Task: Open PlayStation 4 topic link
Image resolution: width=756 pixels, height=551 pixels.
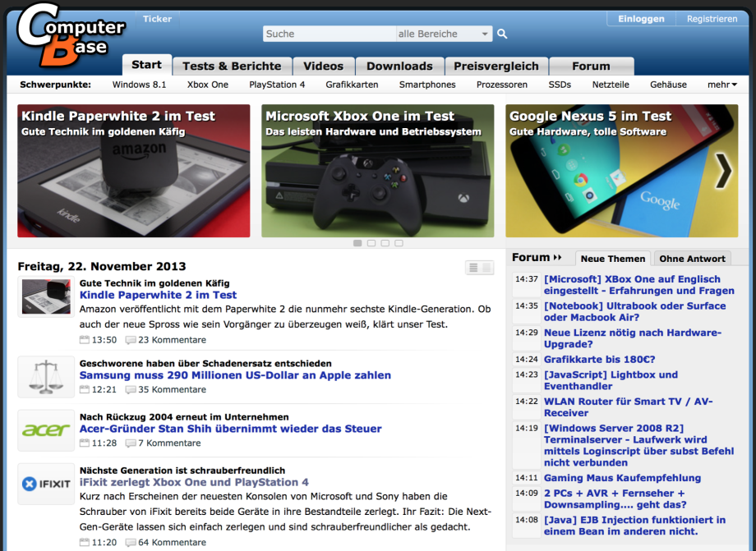Action: tap(277, 85)
